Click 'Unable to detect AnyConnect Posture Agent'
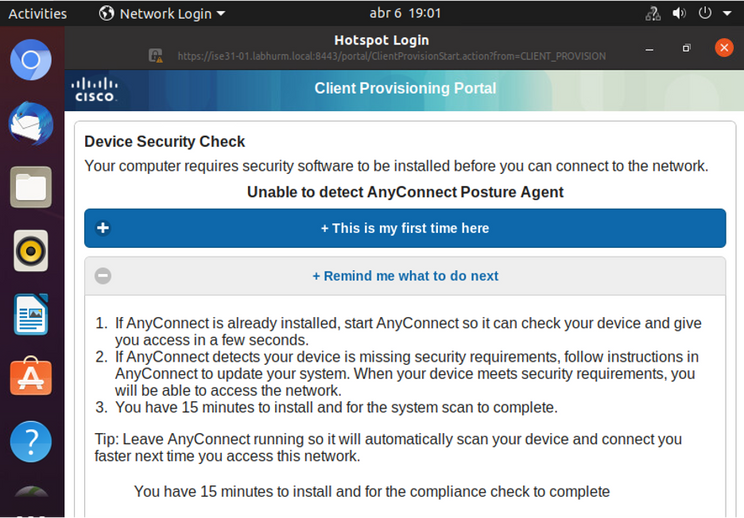The image size is (744, 518). point(405,192)
